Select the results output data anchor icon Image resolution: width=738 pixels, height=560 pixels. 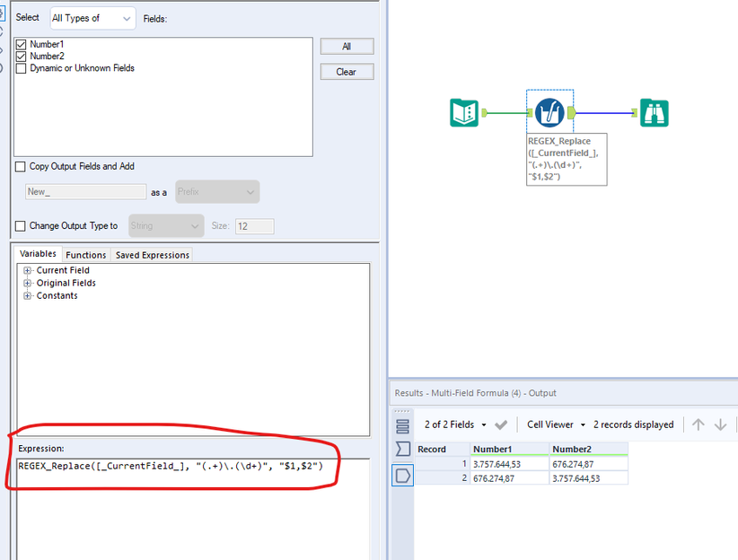[x=403, y=476]
